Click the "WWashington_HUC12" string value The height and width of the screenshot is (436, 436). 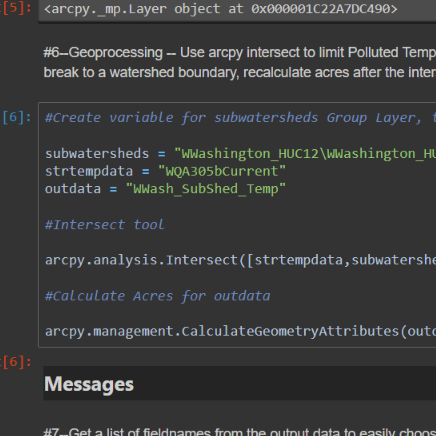coord(305,154)
